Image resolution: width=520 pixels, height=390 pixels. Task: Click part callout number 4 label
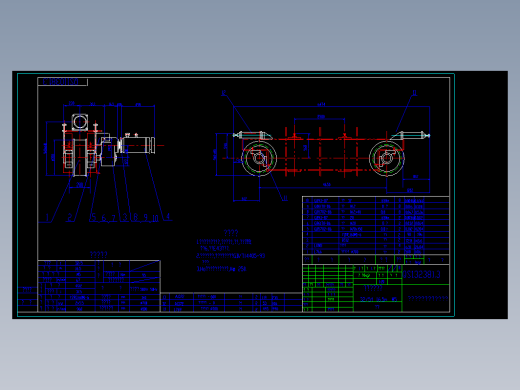168,216
